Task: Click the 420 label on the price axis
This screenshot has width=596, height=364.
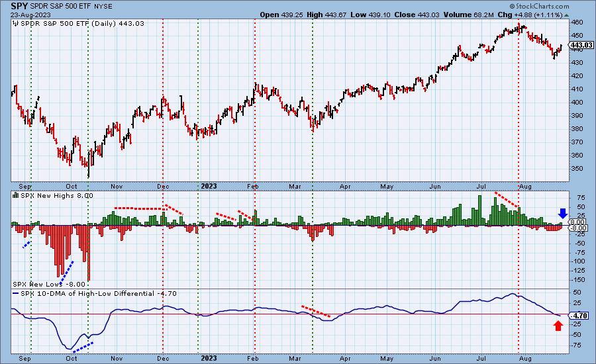Action: click(x=577, y=75)
